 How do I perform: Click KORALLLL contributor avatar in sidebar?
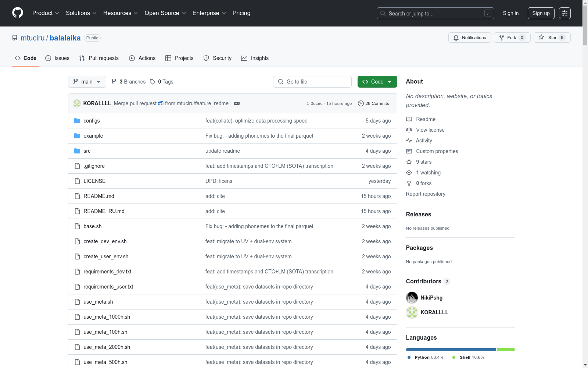pos(412,312)
